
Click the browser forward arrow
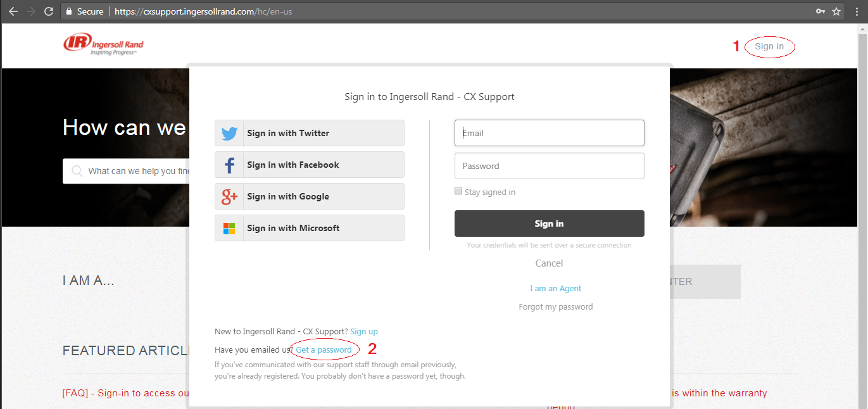point(31,11)
